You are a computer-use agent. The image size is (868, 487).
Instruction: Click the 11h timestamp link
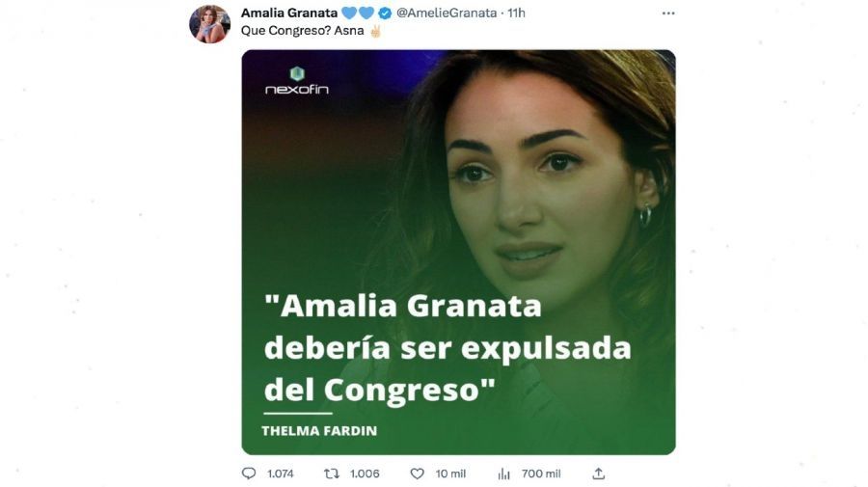tap(517, 13)
